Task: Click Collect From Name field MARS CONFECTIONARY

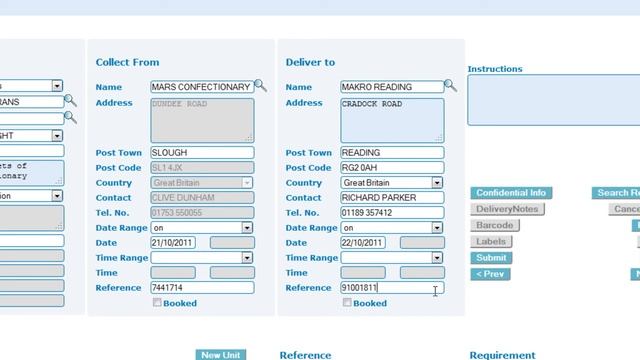Action: pyautogui.click(x=202, y=87)
